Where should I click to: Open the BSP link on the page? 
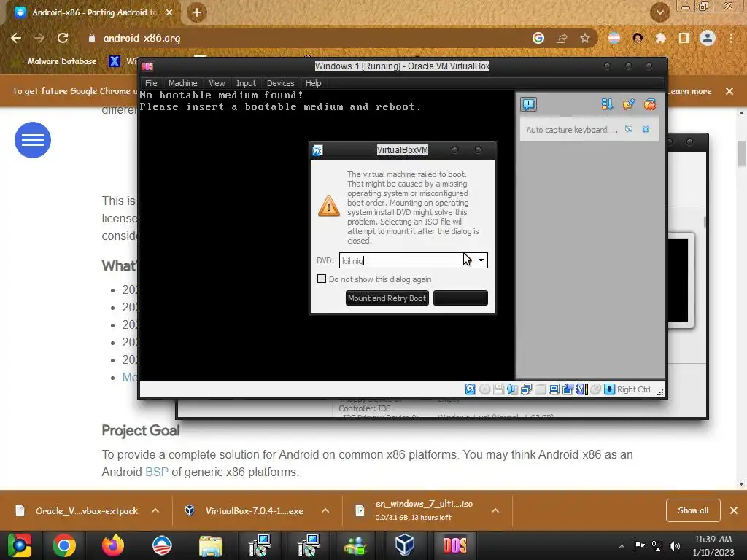(157, 472)
